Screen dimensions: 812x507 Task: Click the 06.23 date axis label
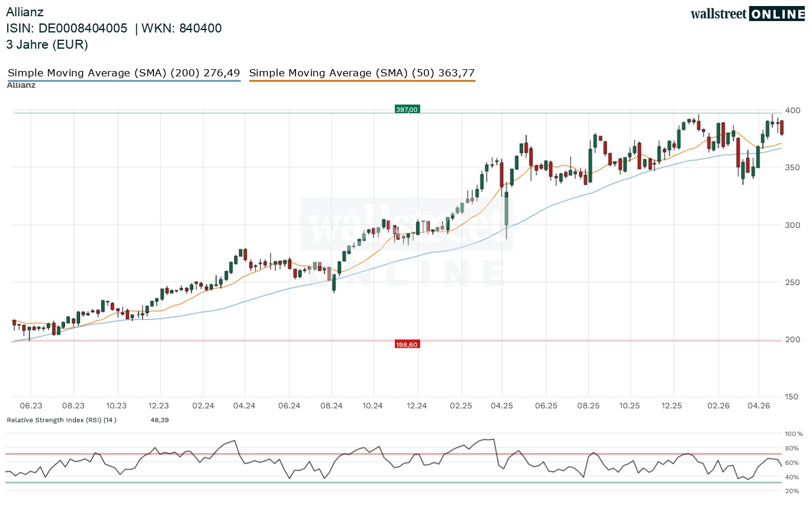(31, 406)
